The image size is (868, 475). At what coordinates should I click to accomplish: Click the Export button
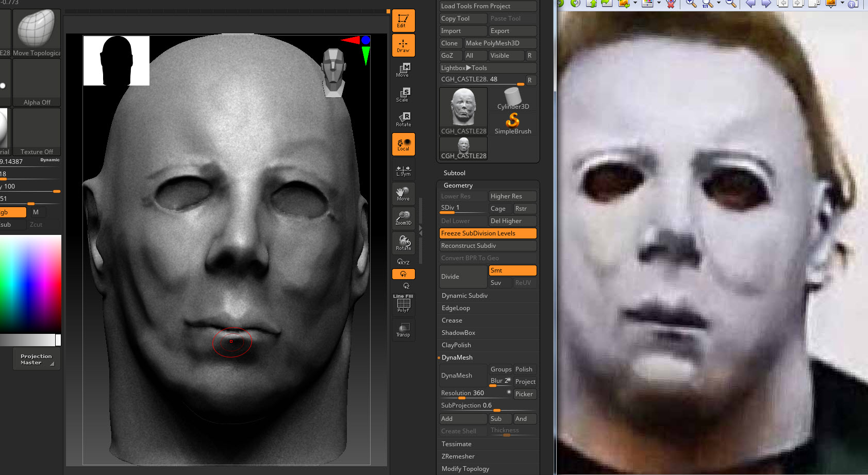pos(512,31)
